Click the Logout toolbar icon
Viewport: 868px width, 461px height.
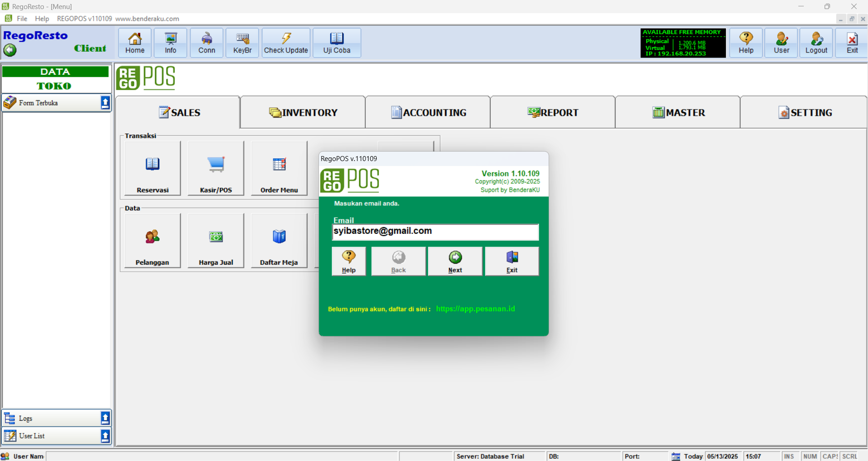(816, 43)
